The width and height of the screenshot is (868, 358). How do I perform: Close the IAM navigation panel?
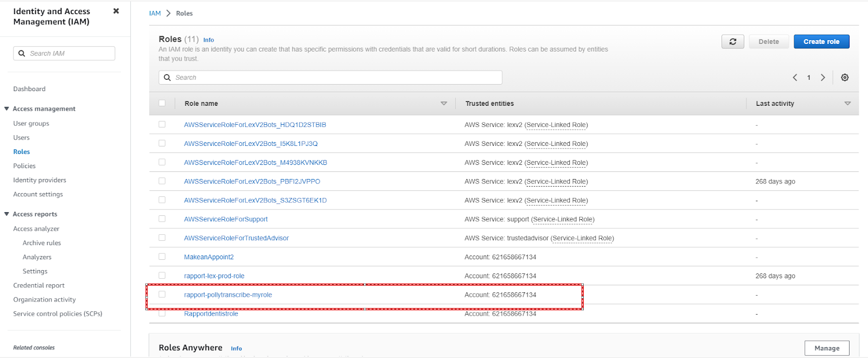(116, 11)
